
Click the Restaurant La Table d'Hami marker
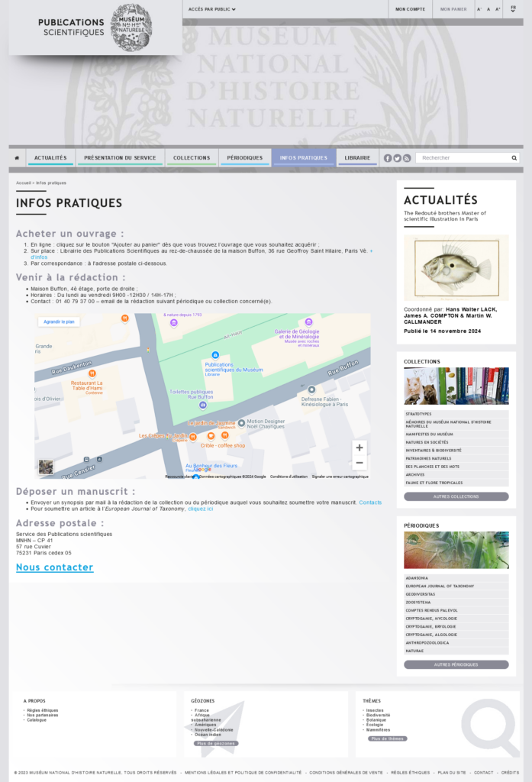point(92,373)
